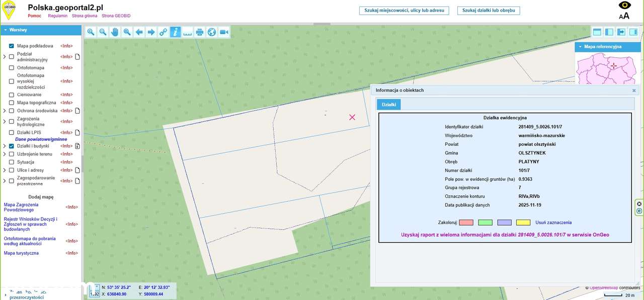Expand the Ulice i adresy layer group
644x300 pixels.
5,170
